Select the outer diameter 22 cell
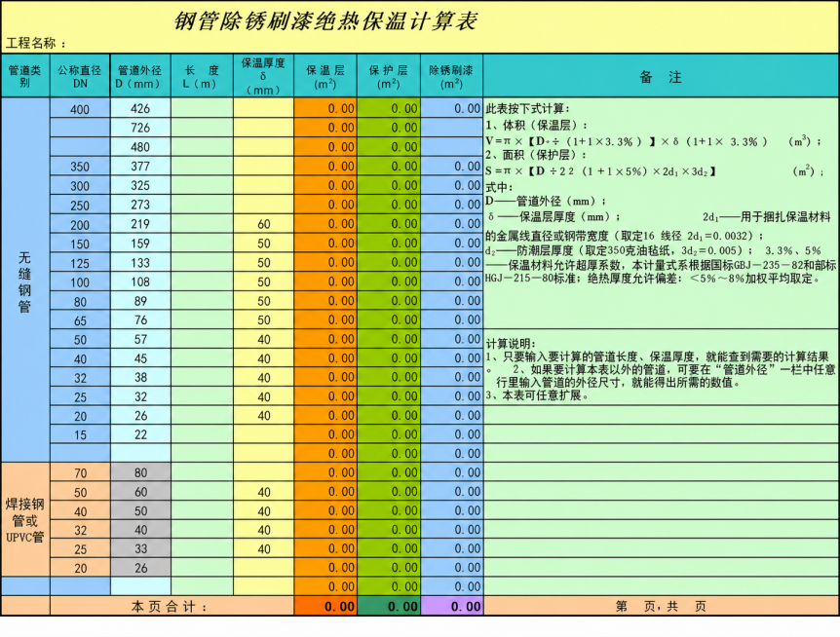The height and width of the screenshot is (637, 840). click(140, 434)
